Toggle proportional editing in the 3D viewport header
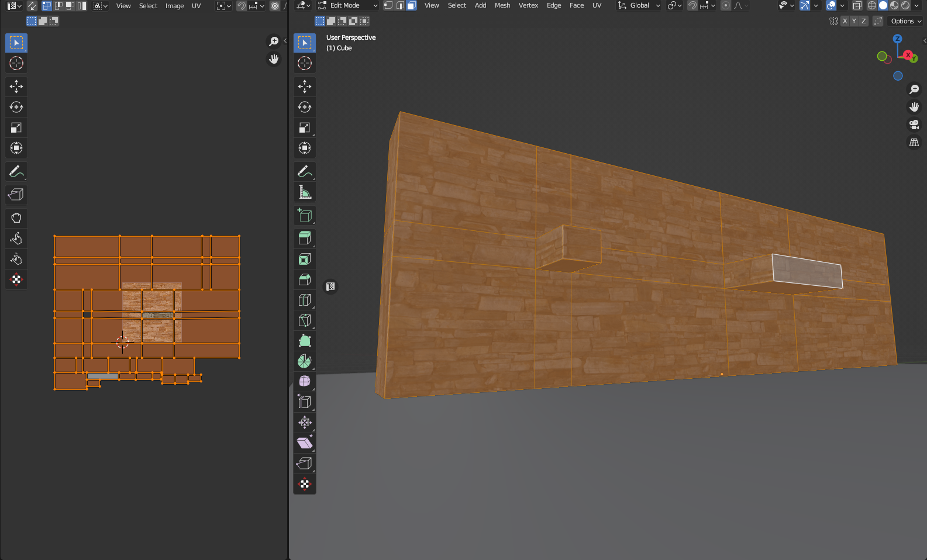This screenshot has height=560, width=927. [x=726, y=5]
